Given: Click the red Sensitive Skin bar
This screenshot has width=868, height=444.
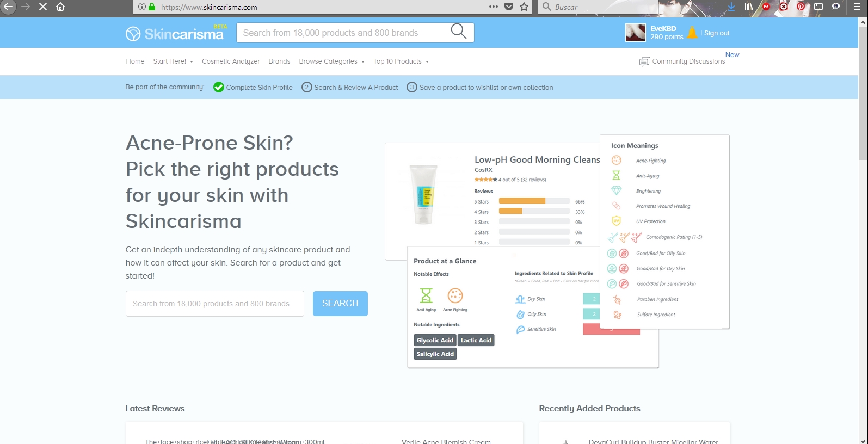Looking at the screenshot, I should (611, 329).
